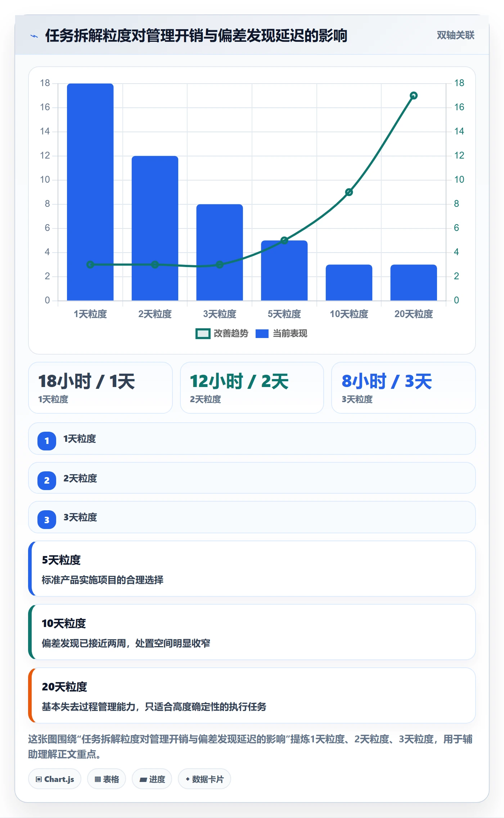Click the square icon in Chart.js tag
Viewport: 504px width, 818px height.
pyautogui.click(x=39, y=779)
